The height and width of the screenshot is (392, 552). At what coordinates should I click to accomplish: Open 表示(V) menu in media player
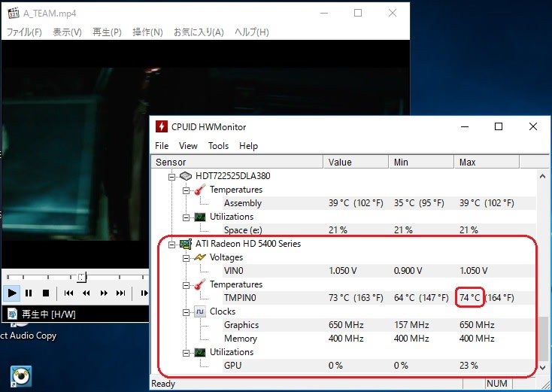(67, 32)
